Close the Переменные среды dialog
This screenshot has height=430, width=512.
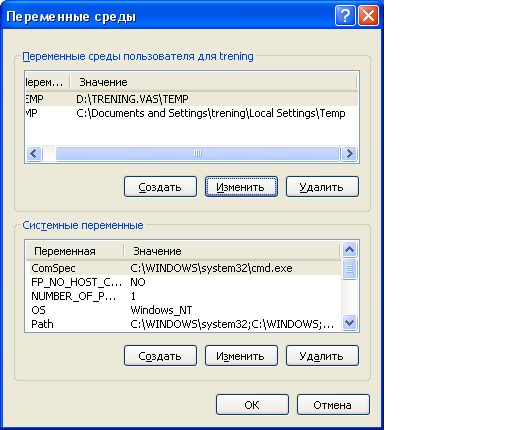[x=368, y=15]
